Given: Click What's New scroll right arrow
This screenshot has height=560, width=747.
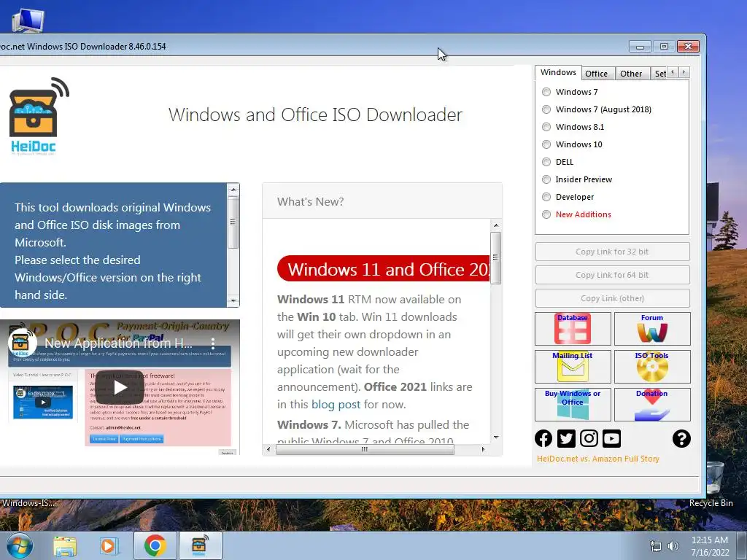Looking at the screenshot, I should coord(484,449).
